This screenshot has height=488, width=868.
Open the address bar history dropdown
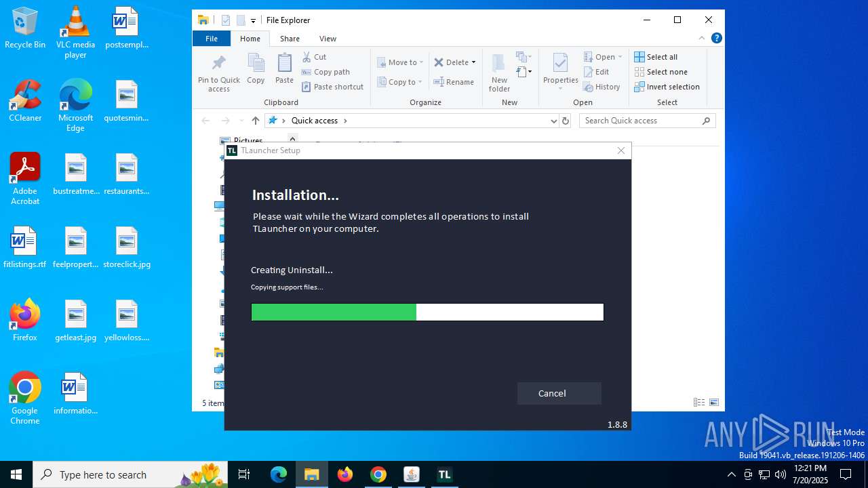tap(553, 121)
